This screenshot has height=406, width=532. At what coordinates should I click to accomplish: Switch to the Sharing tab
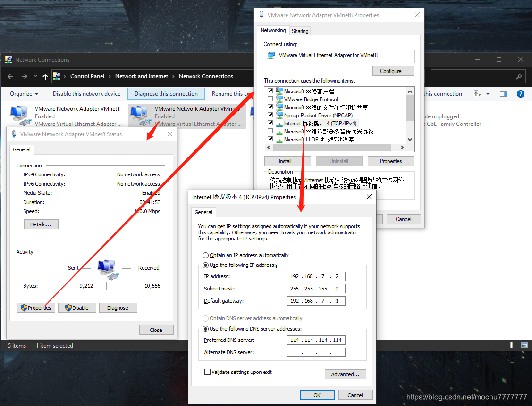point(300,31)
